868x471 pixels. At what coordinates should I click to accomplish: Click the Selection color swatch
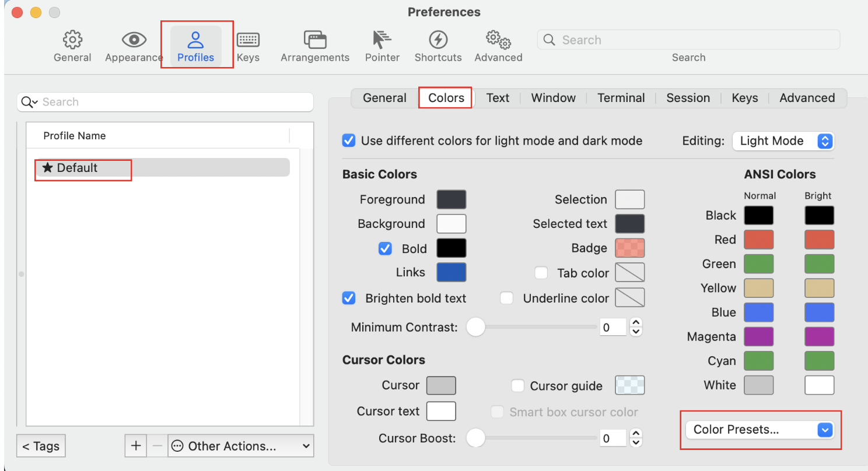[x=630, y=199]
